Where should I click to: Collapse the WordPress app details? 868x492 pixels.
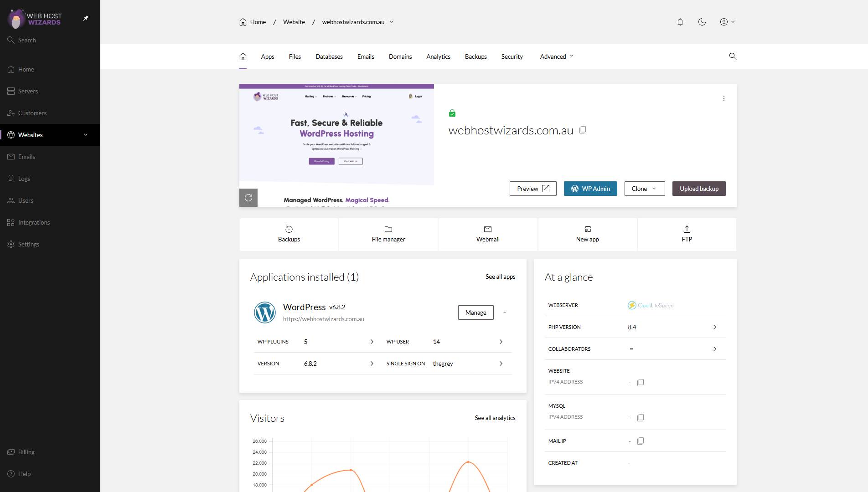click(x=505, y=313)
